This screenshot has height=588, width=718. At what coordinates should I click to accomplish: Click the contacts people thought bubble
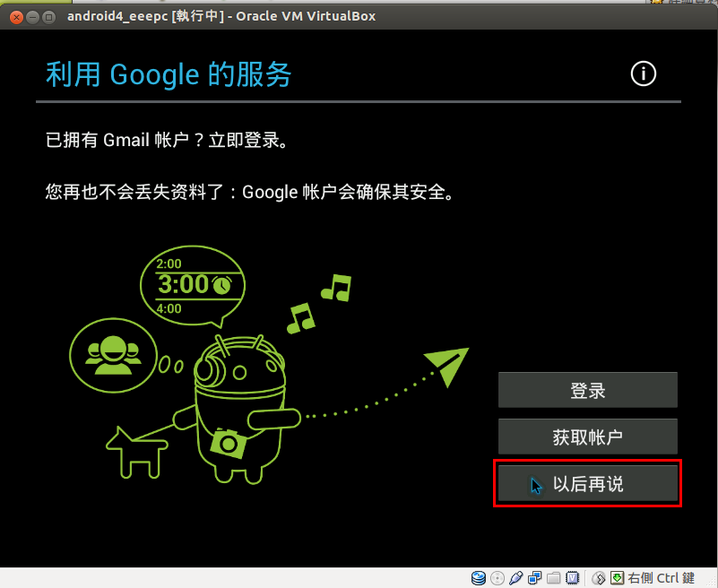coord(114,355)
